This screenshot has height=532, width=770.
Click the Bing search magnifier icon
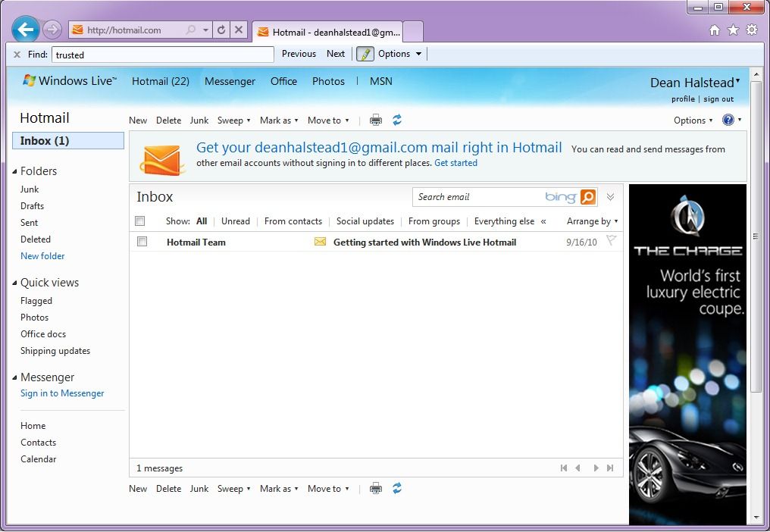tap(588, 196)
